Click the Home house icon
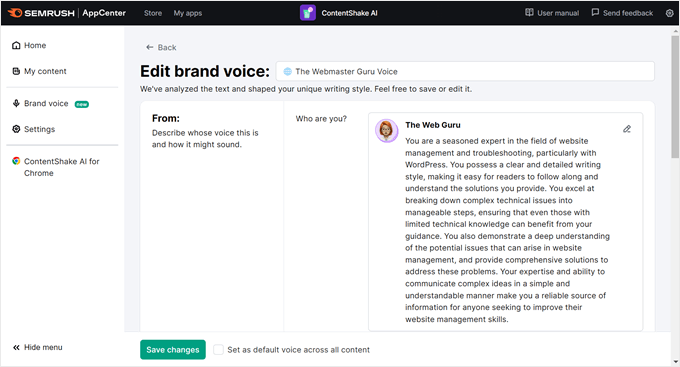 coord(16,45)
